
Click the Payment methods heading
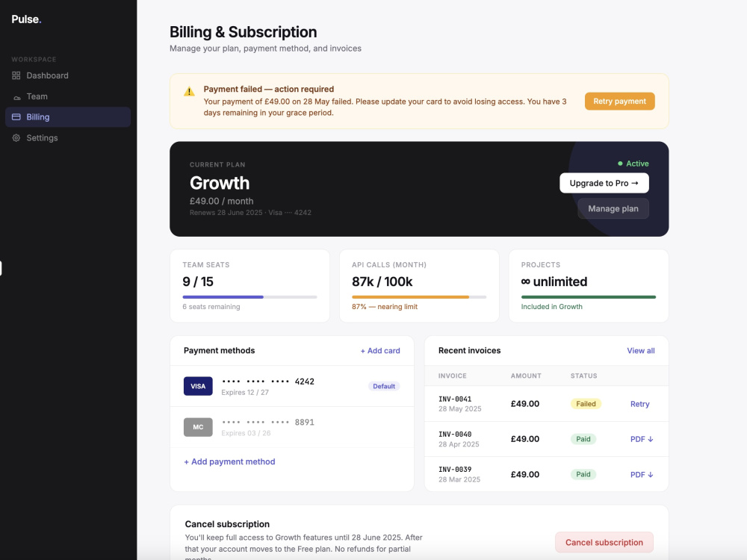tap(219, 350)
